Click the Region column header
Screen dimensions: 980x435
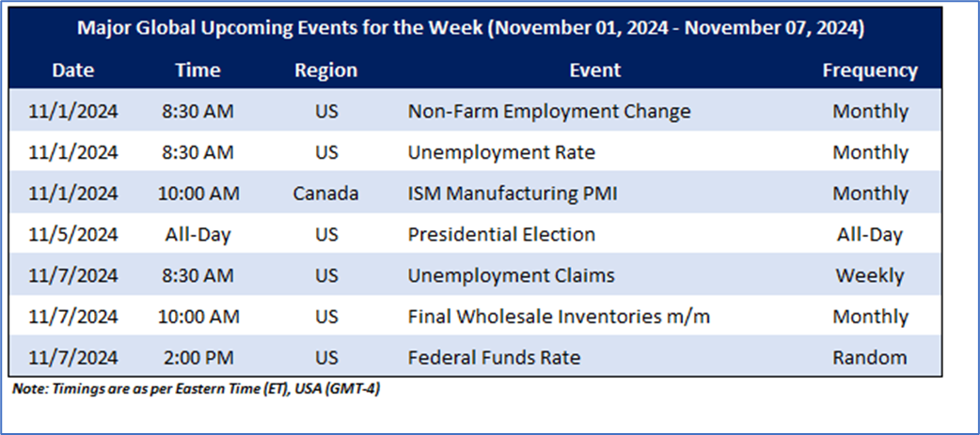pyautogui.click(x=325, y=70)
